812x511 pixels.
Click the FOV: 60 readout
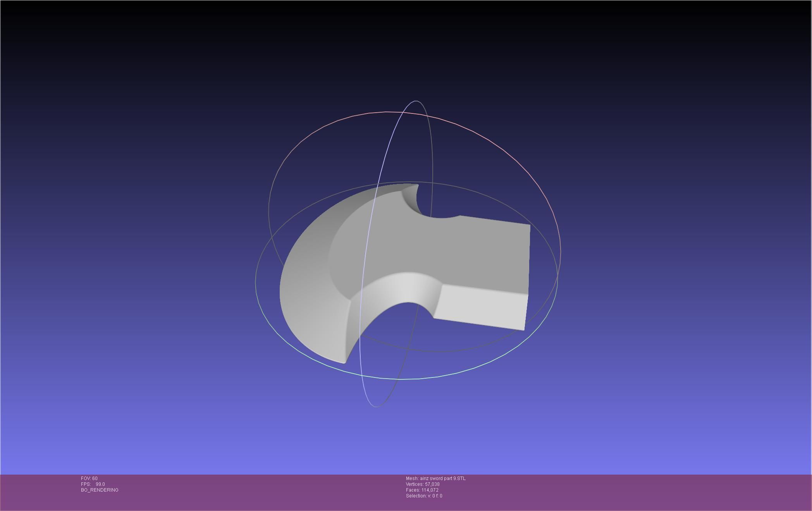point(89,478)
